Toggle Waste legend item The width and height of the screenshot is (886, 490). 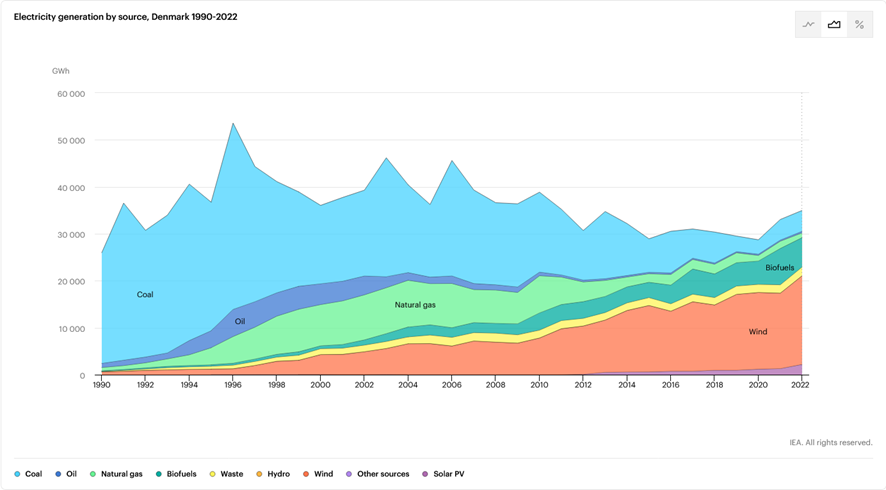[x=231, y=474]
